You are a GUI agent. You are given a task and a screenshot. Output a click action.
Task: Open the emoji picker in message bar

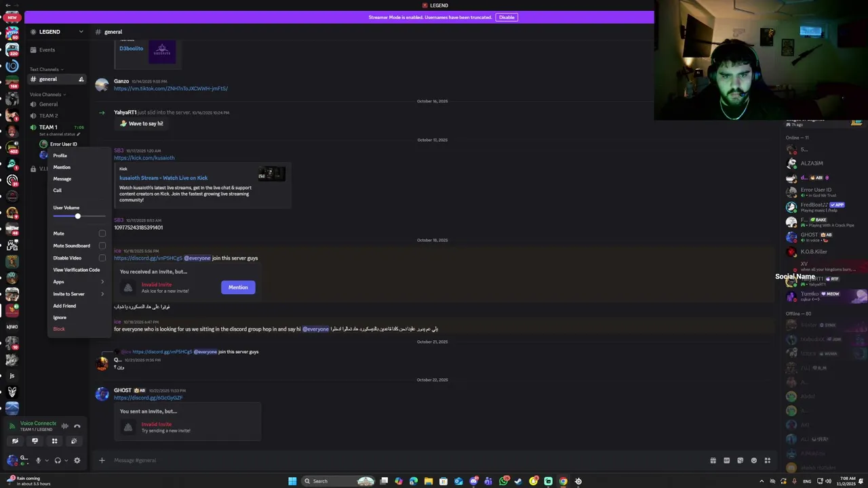click(x=753, y=460)
